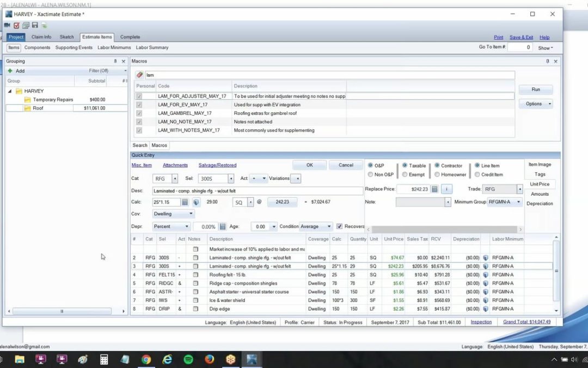Image resolution: width=588 pixels, height=368 pixels.
Task: Switch to the Search tab below macros
Action: (140, 146)
